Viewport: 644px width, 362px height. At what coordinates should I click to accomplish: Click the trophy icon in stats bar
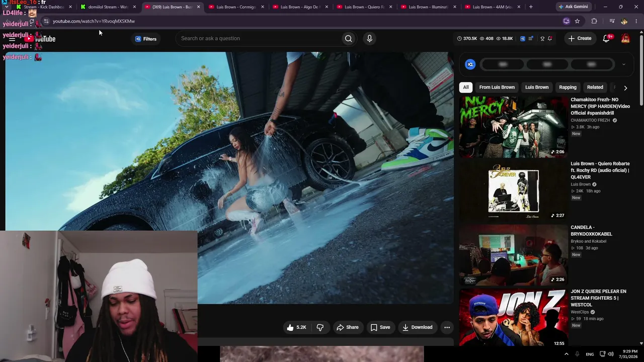pos(542,39)
